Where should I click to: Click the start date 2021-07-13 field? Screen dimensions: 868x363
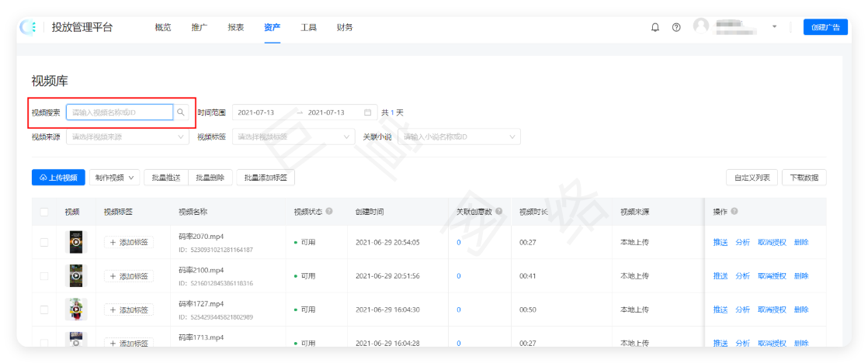(255, 112)
